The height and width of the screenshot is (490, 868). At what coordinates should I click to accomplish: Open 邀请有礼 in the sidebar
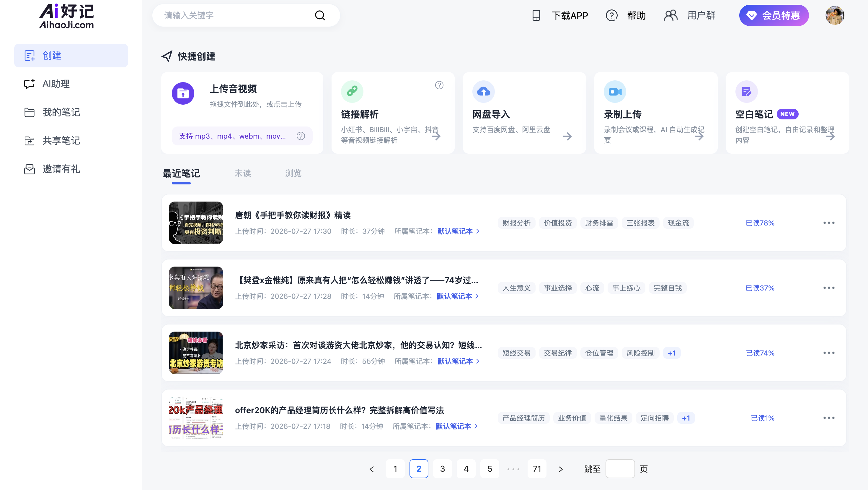click(x=71, y=169)
